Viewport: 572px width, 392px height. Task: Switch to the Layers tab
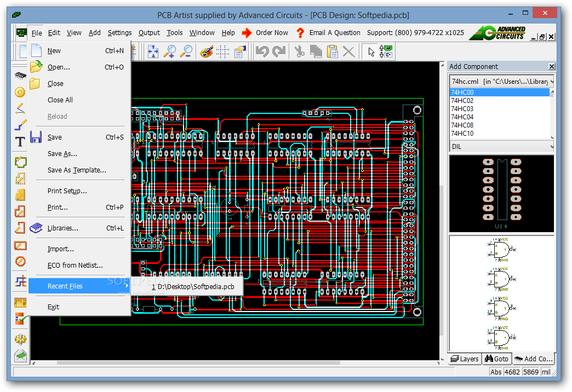point(465,359)
